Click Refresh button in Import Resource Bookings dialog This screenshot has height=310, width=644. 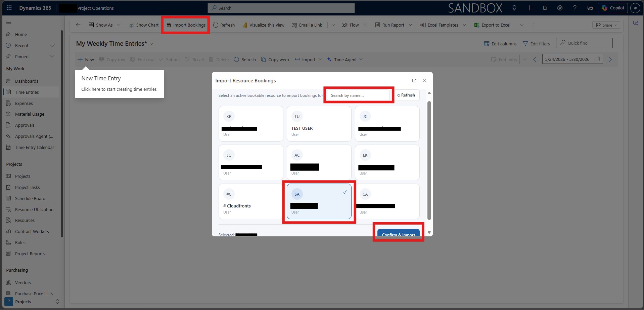click(406, 95)
